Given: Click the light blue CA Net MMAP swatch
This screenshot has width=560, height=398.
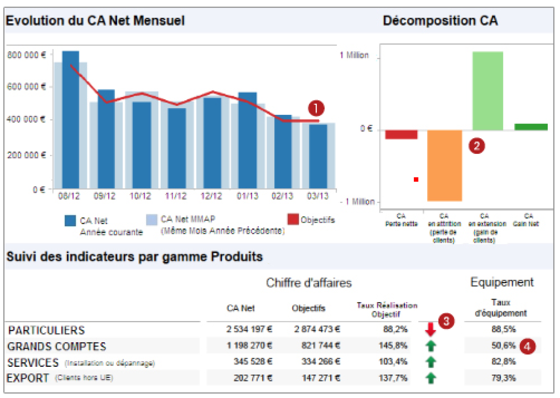Looking at the screenshot, I should tap(152, 220).
